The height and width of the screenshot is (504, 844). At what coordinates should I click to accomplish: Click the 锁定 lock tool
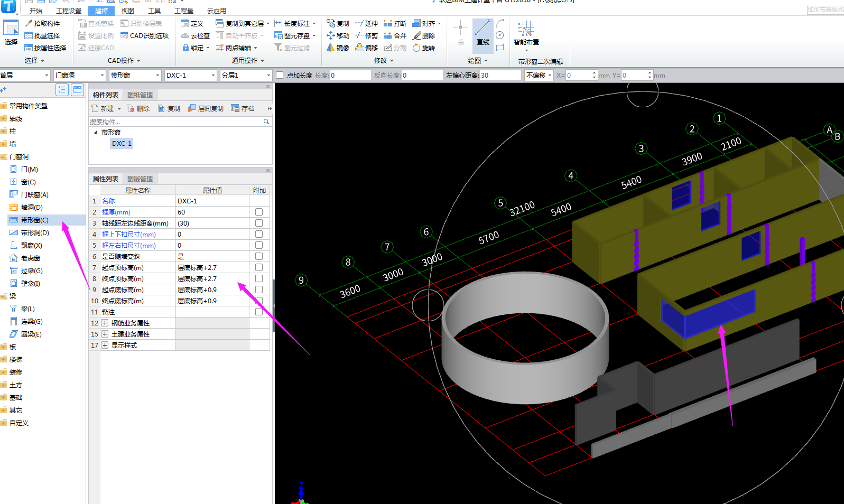pyautogui.click(x=196, y=48)
